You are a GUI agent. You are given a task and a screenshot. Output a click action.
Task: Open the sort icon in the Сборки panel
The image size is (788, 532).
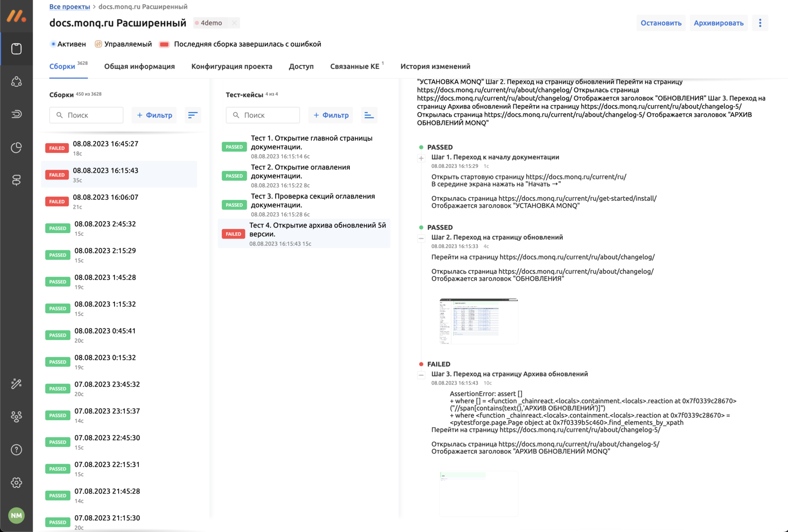(x=192, y=115)
